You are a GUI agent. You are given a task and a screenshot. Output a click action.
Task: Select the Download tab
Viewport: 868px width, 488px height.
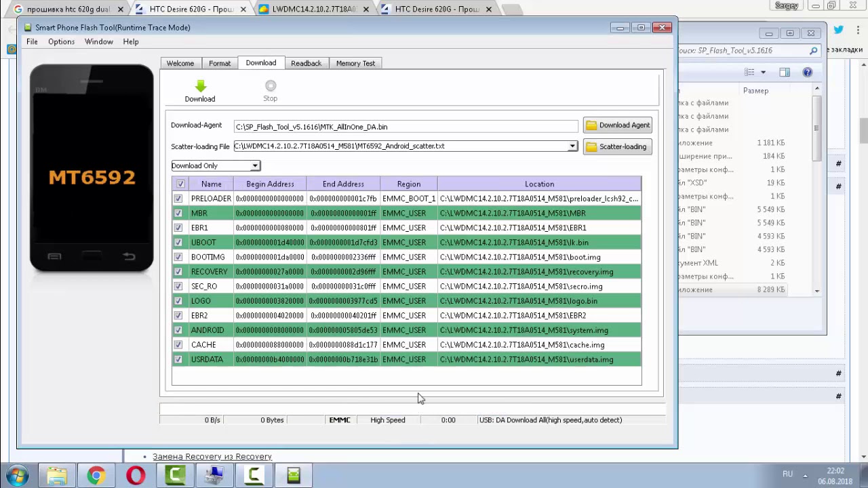pyautogui.click(x=261, y=62)
